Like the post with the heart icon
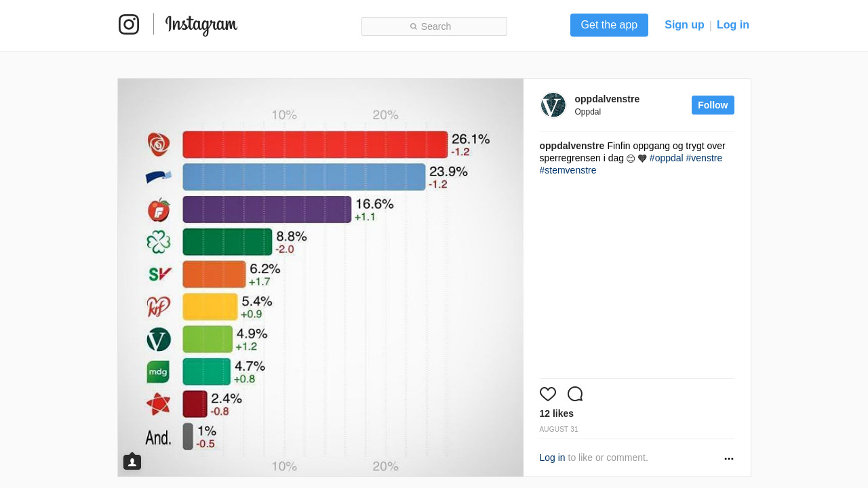Screen dimensions: 868x488 548,394
